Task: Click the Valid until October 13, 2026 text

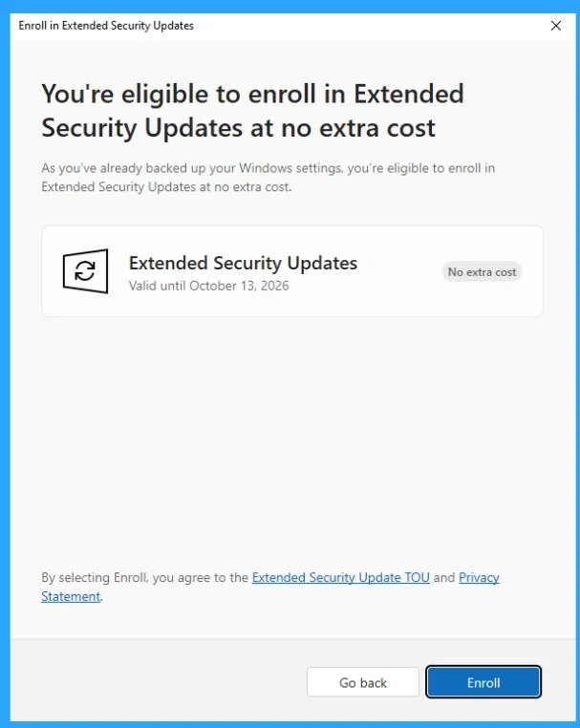Action: tap(208, 286)
